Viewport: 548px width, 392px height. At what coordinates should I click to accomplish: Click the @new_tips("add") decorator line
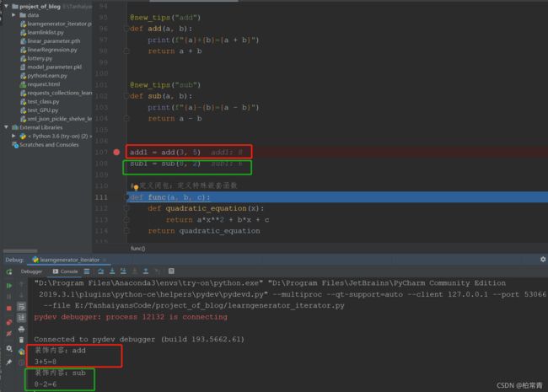pyautogui.click(x=165, y=18)
